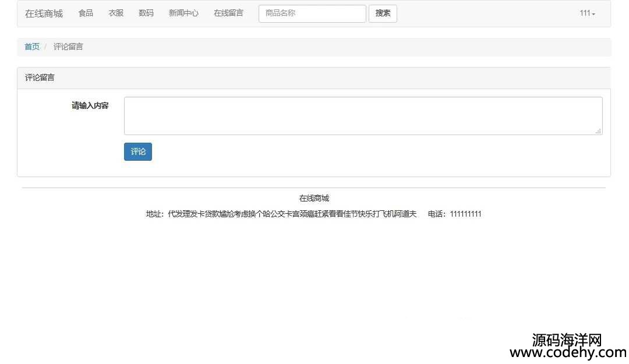Screen dimensions: 629x364
Task: Click the footer 电话 phone number
Action: click(x=454, y=214)
